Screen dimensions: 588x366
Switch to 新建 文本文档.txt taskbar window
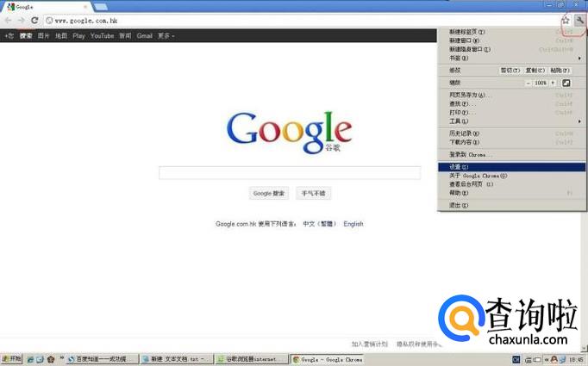(177, 359)
